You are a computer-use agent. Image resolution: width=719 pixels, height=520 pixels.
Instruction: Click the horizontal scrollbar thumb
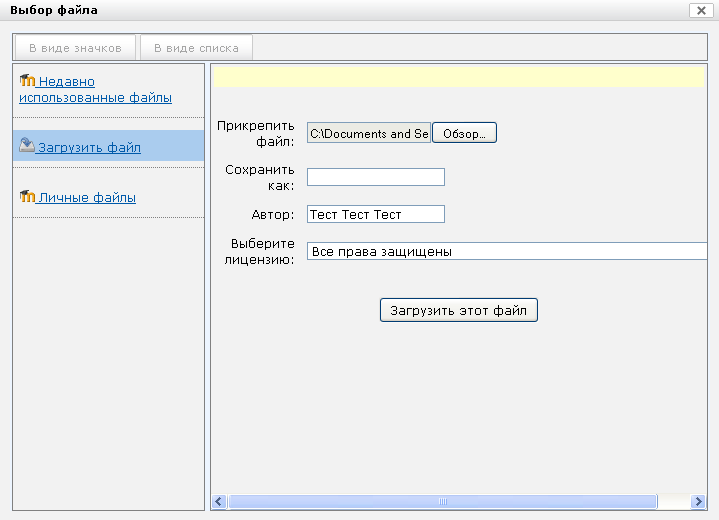point(442,502)
